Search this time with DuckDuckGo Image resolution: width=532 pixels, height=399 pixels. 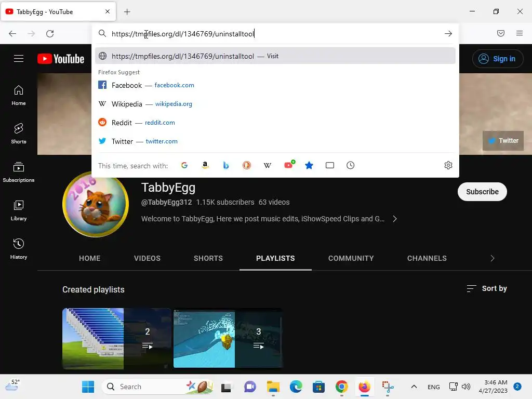coord(247,165)
